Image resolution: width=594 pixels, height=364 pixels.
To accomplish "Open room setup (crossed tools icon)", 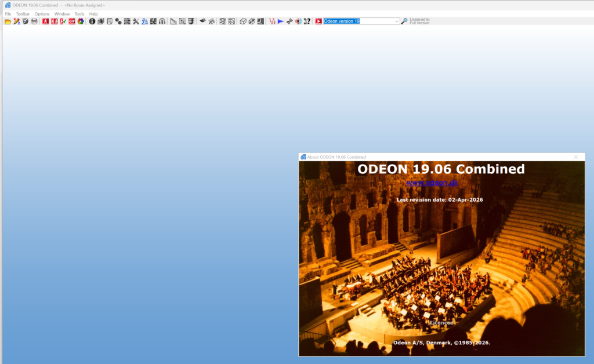I will (136, 21).
